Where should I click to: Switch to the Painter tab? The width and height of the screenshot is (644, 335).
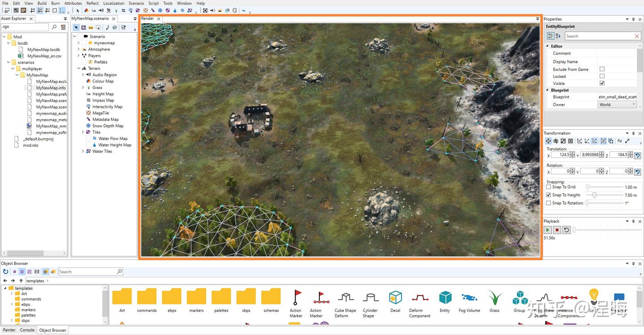[9, 330]
